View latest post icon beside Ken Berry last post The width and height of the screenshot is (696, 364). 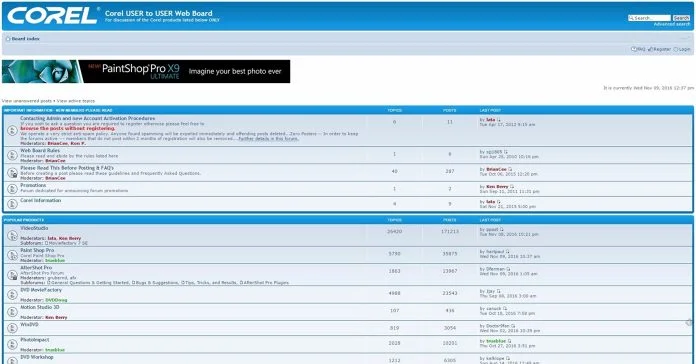512,186
